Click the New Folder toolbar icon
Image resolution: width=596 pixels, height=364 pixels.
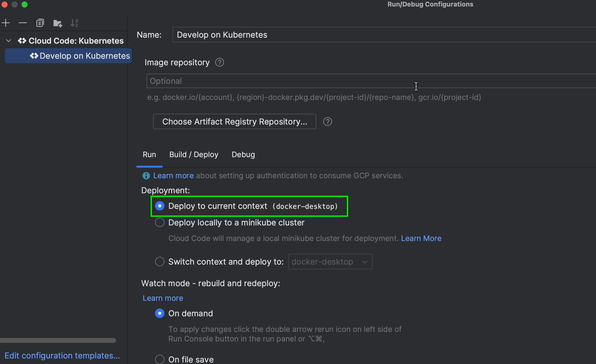58,23
